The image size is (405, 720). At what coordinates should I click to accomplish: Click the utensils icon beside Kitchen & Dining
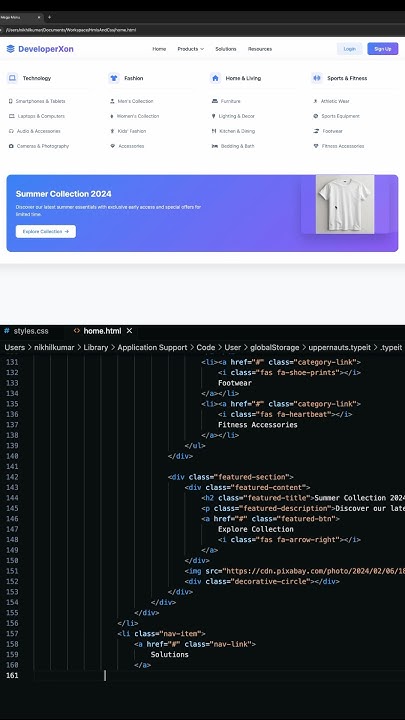214,131
